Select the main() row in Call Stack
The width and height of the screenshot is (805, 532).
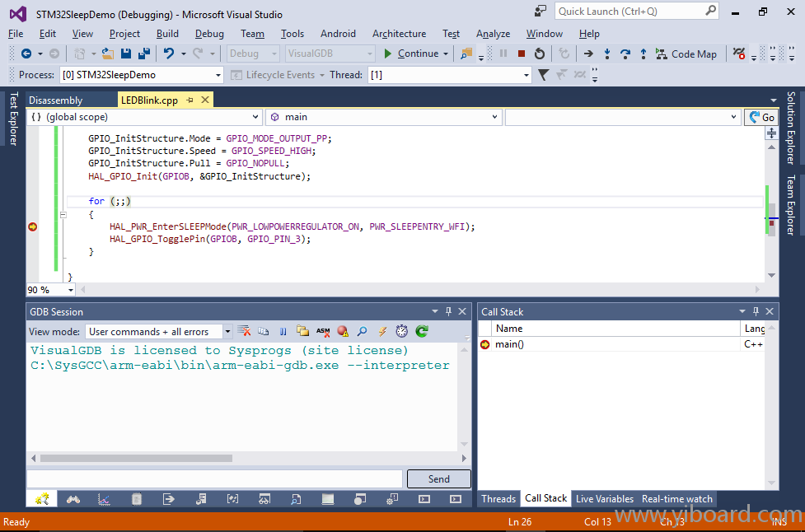(x=621, y=344)
